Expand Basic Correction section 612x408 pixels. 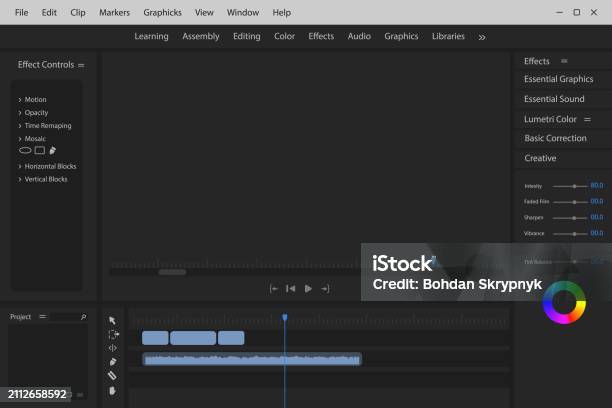pyautogui.click(x=555, y=138)
